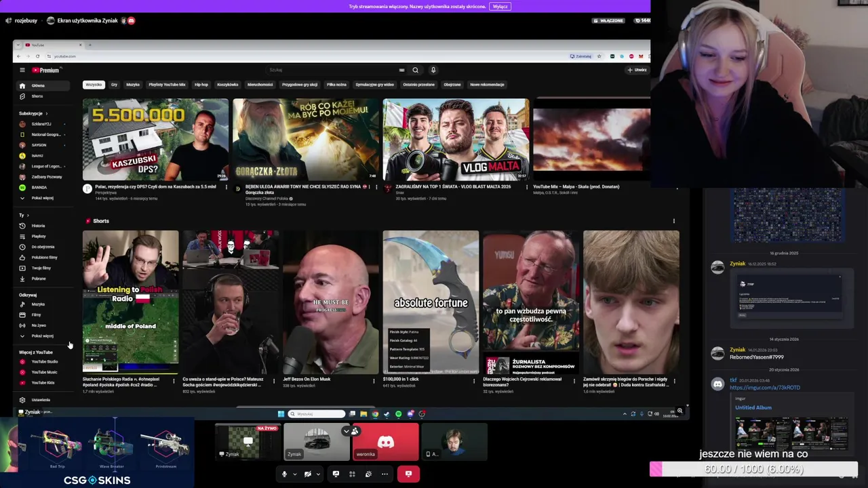This screenshot has height=488, width=868.
Task: Open microphone device dropdown arrow
Action: [294, 474]
